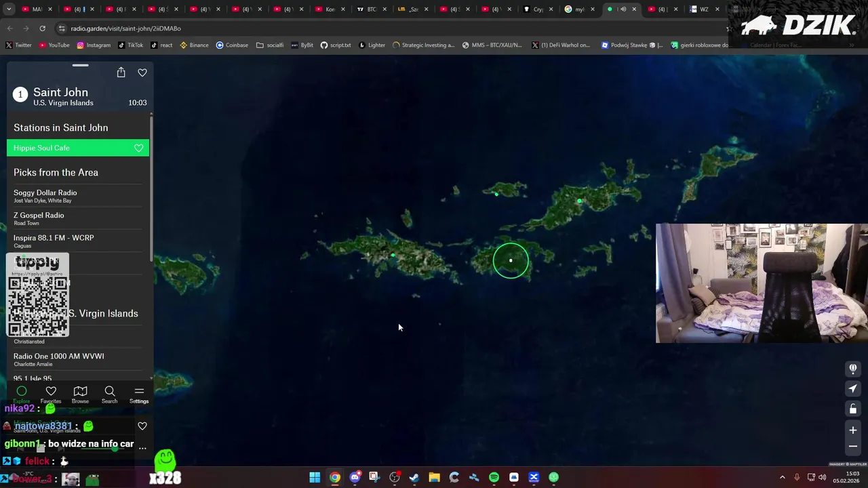
Task: Open the Settings tab
Action: [139, 394]
